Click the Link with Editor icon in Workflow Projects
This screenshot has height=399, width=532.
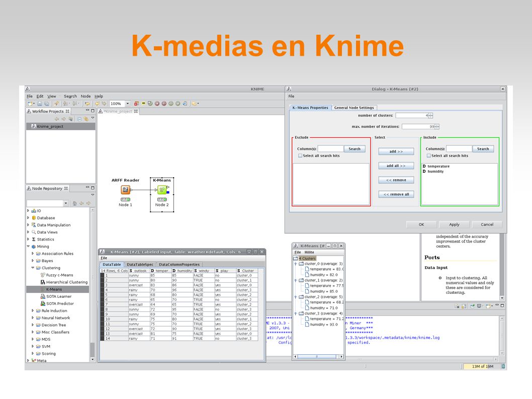point(86,119)
